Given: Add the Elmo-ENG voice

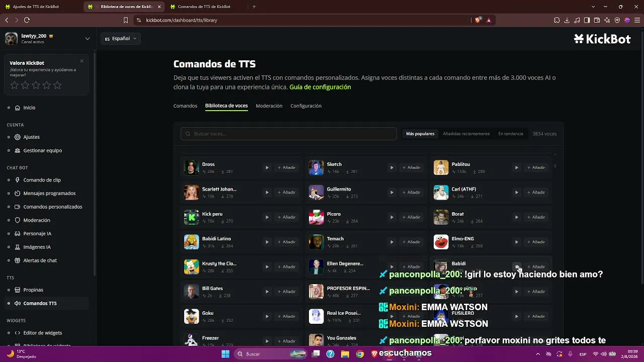Looking at the screenshot, I should pyautogui.click(x=536, y=242).
